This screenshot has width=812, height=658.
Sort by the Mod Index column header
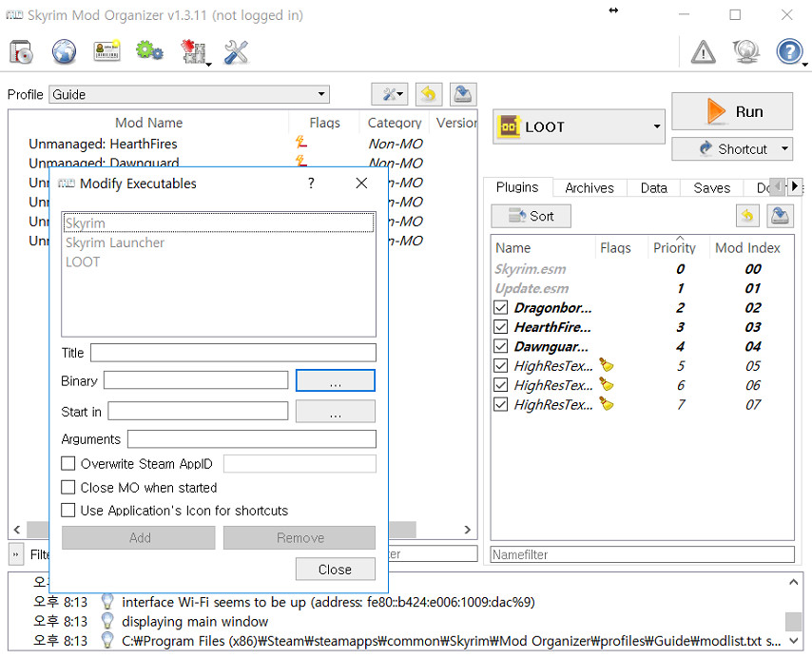coord(747,247)
